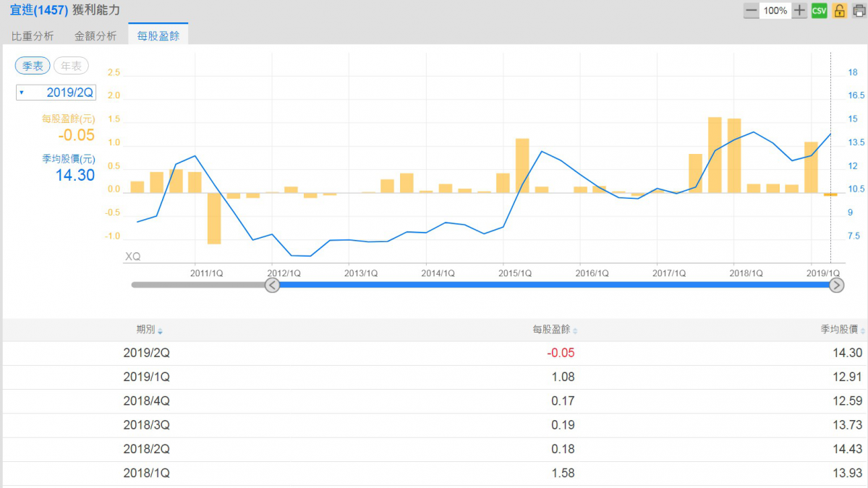
Task: Switch to the 金額分析 tab
Action: (95, 35)
